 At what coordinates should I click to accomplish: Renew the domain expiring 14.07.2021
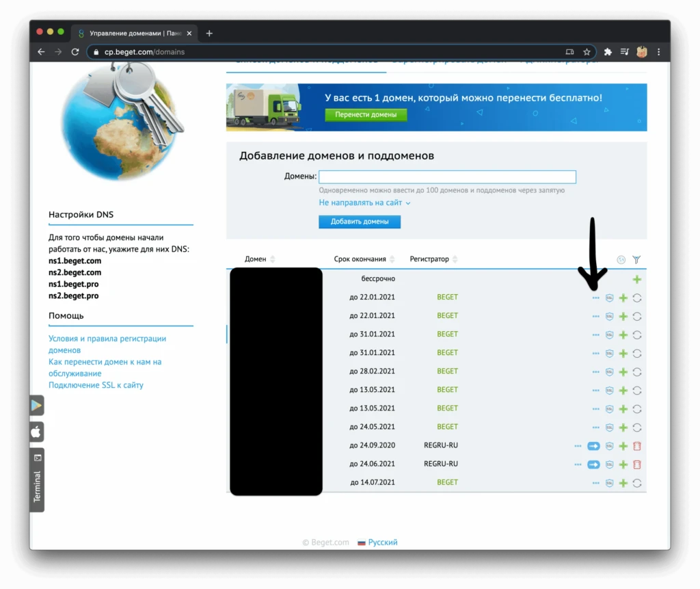tap(637, 483)
